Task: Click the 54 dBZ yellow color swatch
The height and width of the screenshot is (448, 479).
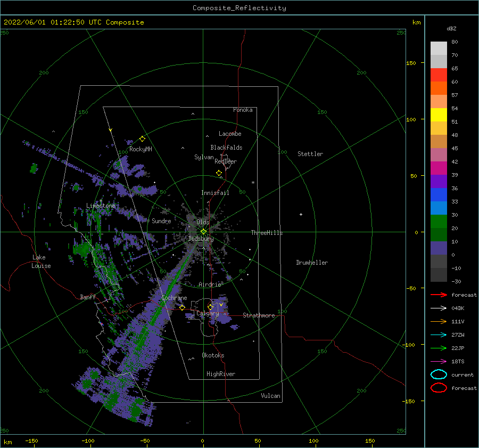Action: click(439, 115)
